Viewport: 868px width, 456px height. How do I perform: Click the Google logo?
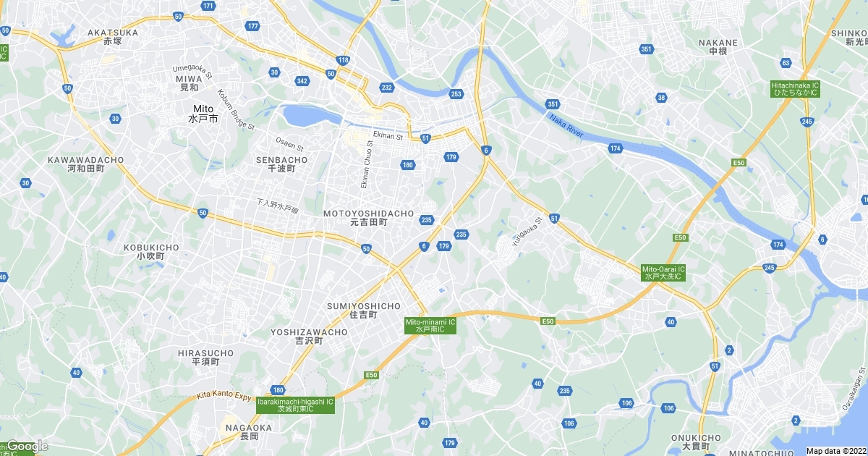tap(27, 446)
